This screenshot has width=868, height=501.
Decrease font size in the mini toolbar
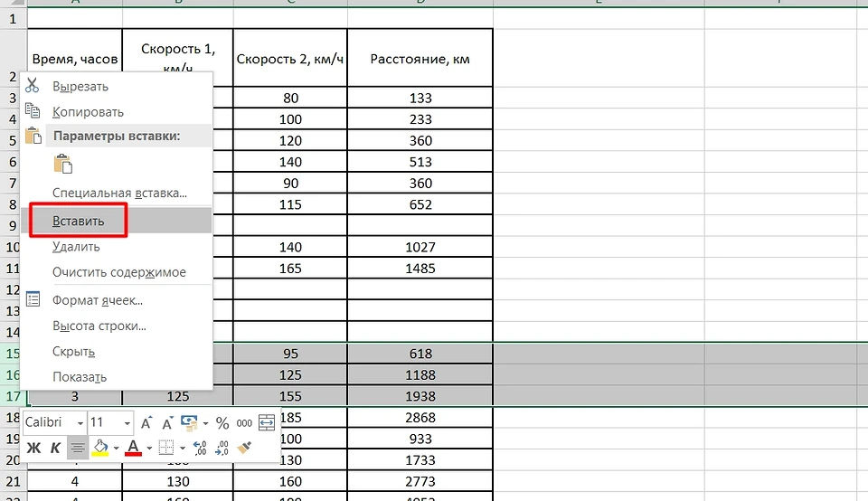(167, 423)
